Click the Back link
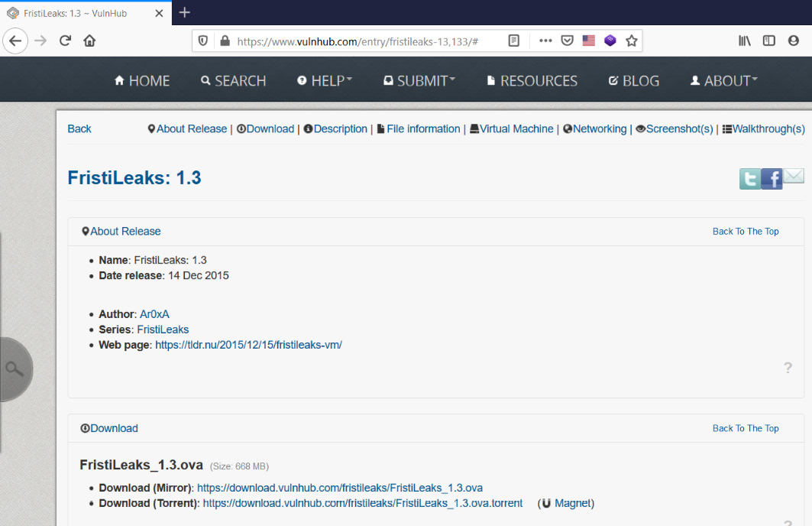The width and height of the screenshot is (812, 526). point(79,128)
